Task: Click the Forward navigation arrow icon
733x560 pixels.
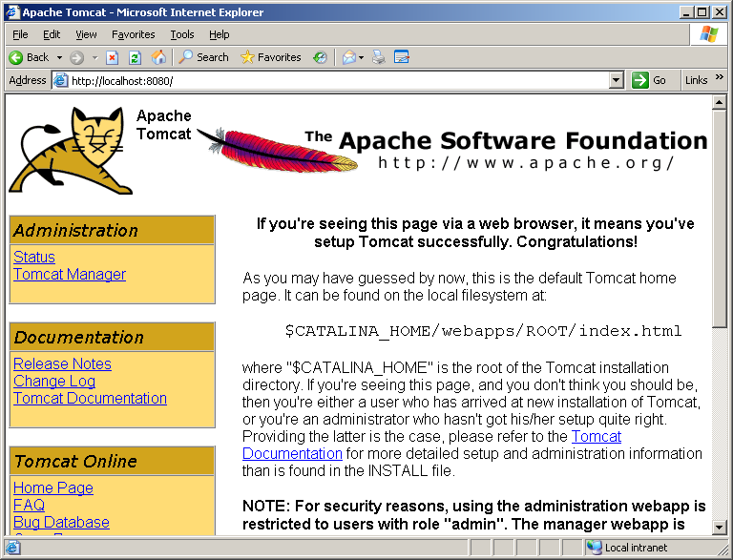Action: 76,57
